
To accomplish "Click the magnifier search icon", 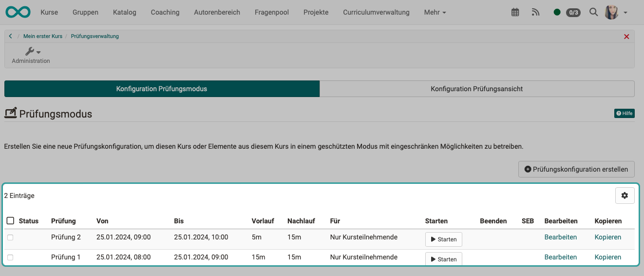I will pyautogui.click(x=593, y=12).
